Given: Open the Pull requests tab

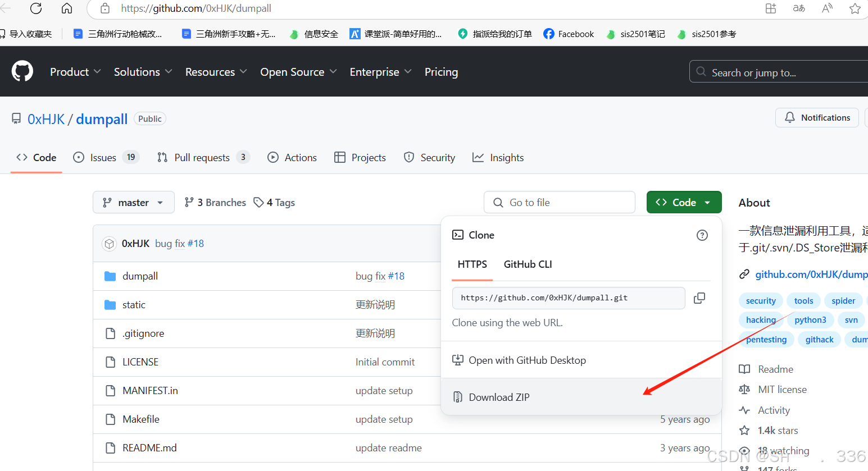Looking at the screenshot, I should (x=203, y=158).
